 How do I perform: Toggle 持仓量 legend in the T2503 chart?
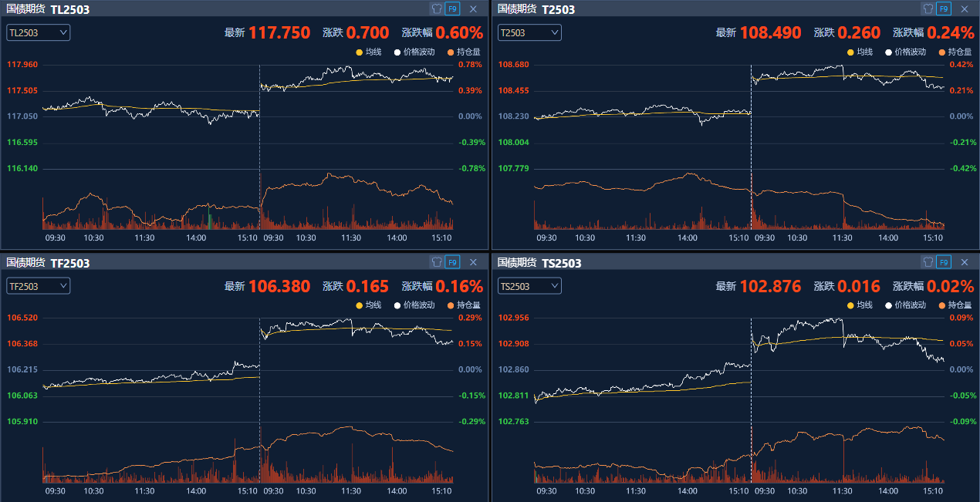955,52
